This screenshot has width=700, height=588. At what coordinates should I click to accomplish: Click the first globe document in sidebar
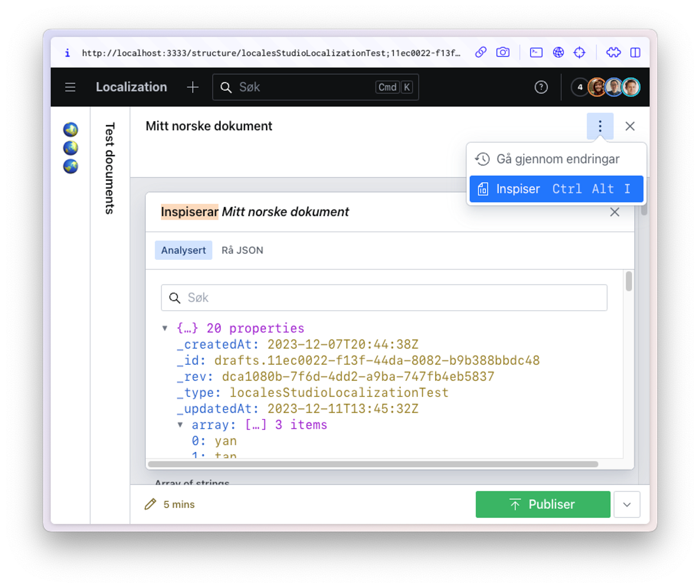70,129
